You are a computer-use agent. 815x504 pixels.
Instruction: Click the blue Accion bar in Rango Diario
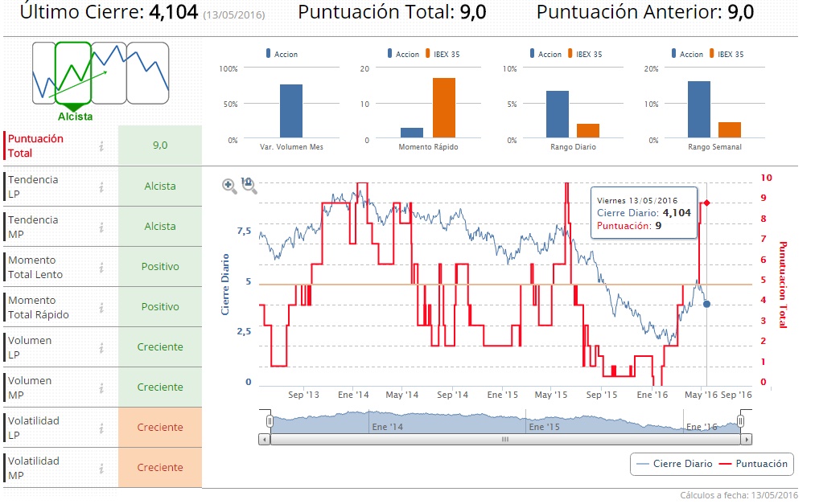coord(558,115)
